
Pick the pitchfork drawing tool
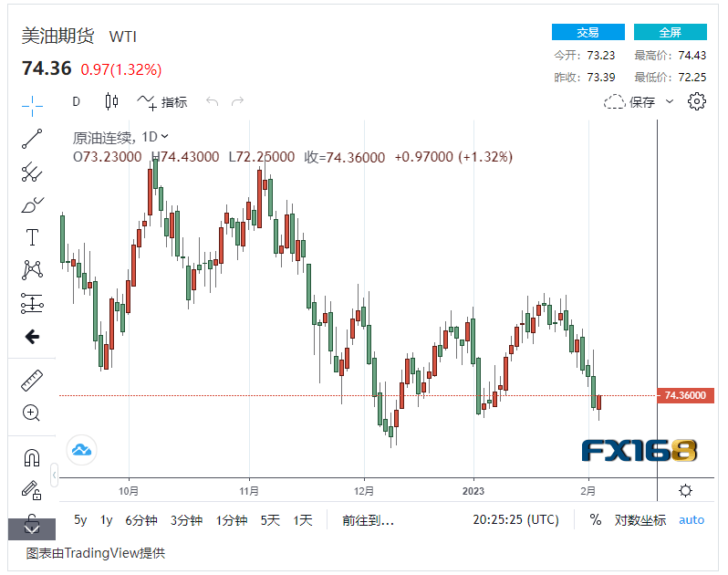(32, 172)
